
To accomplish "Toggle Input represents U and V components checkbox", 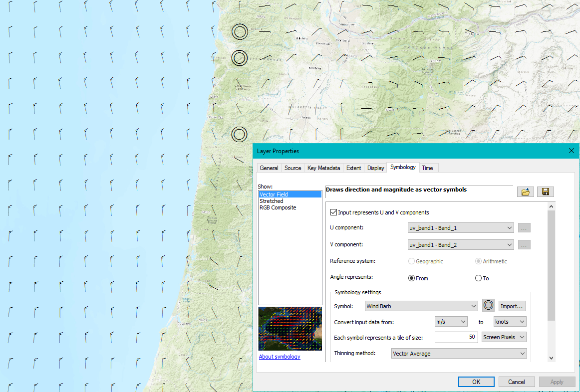I will point(333,212).
